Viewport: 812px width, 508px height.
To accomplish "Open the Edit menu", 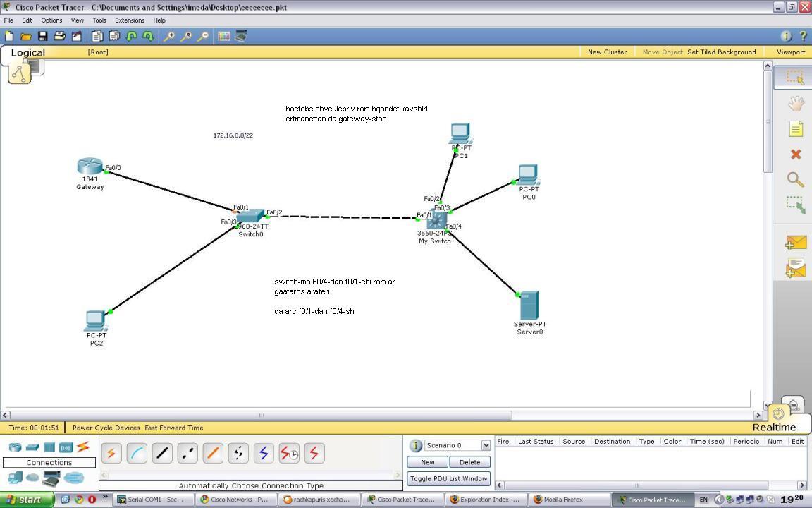I will point(27,20).
